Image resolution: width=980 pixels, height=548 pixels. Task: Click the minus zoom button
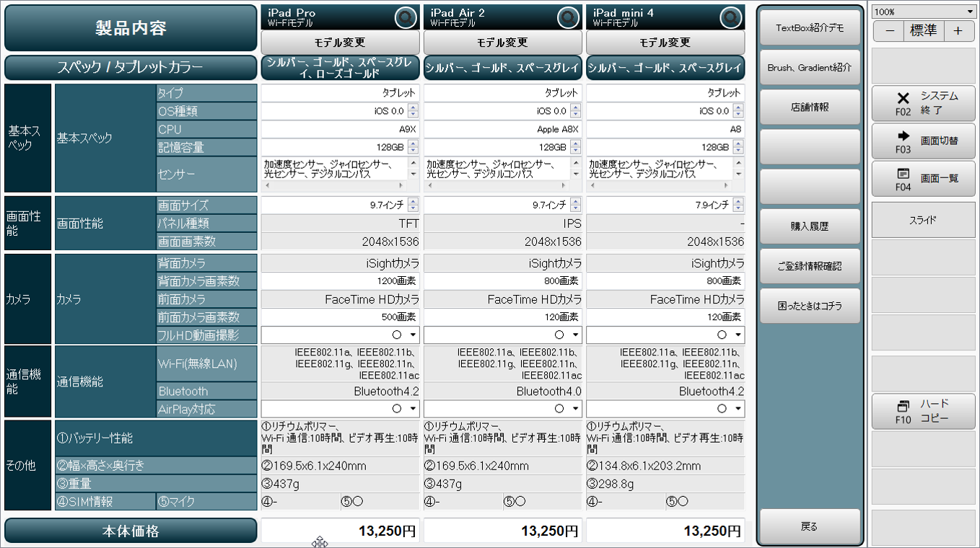(x=889, y=31)
